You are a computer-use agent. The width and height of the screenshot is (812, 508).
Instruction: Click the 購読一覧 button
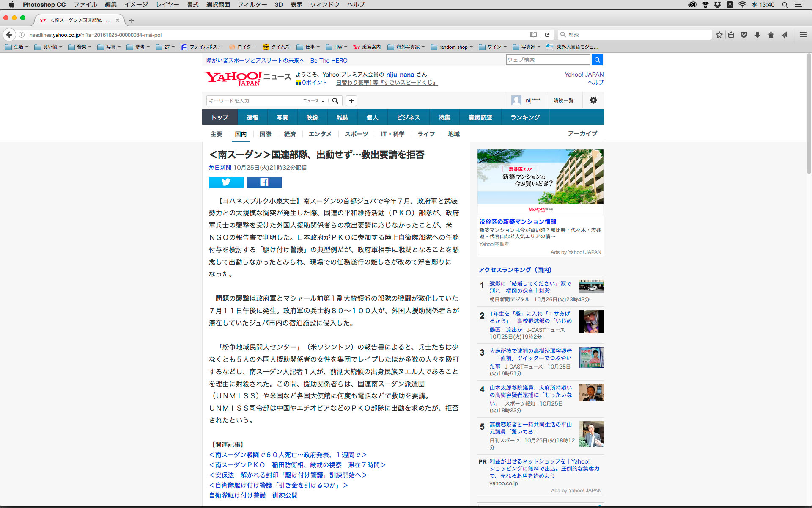click(x=563, y=100)
